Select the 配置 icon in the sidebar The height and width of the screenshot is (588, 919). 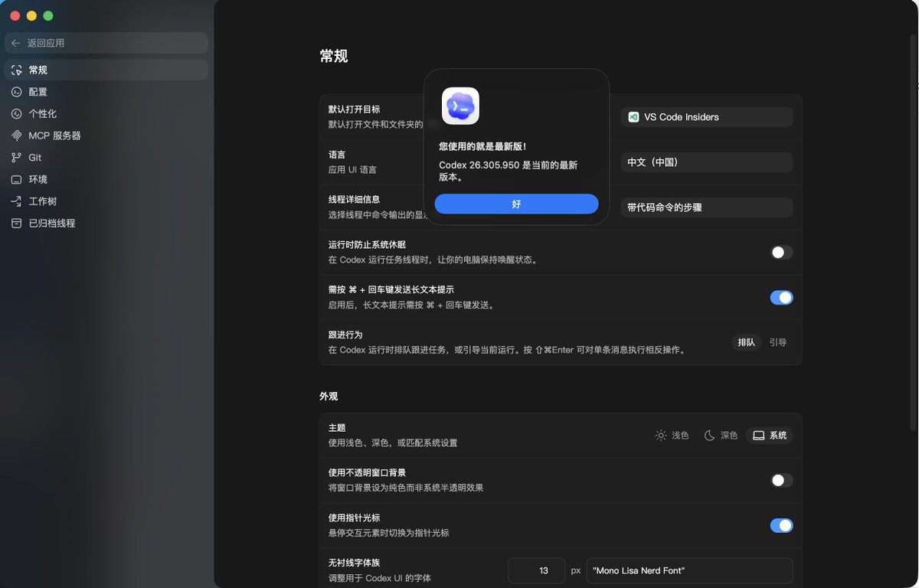tap(16, 92)
